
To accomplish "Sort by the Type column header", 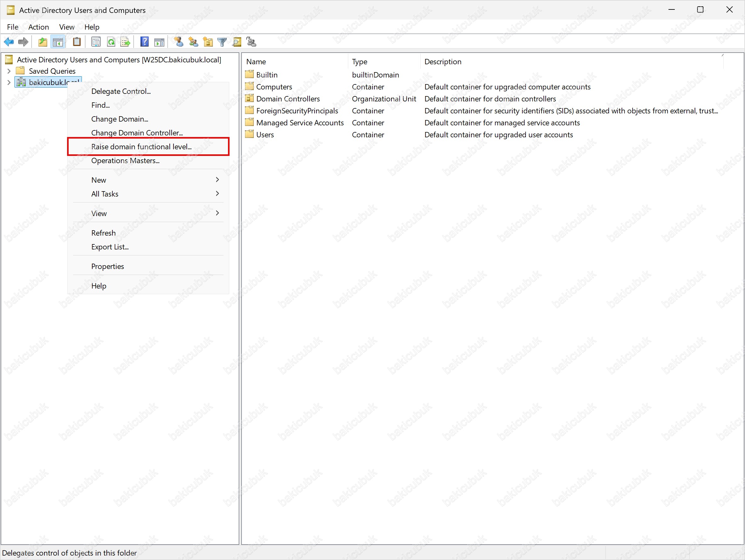I will point(384,62).
